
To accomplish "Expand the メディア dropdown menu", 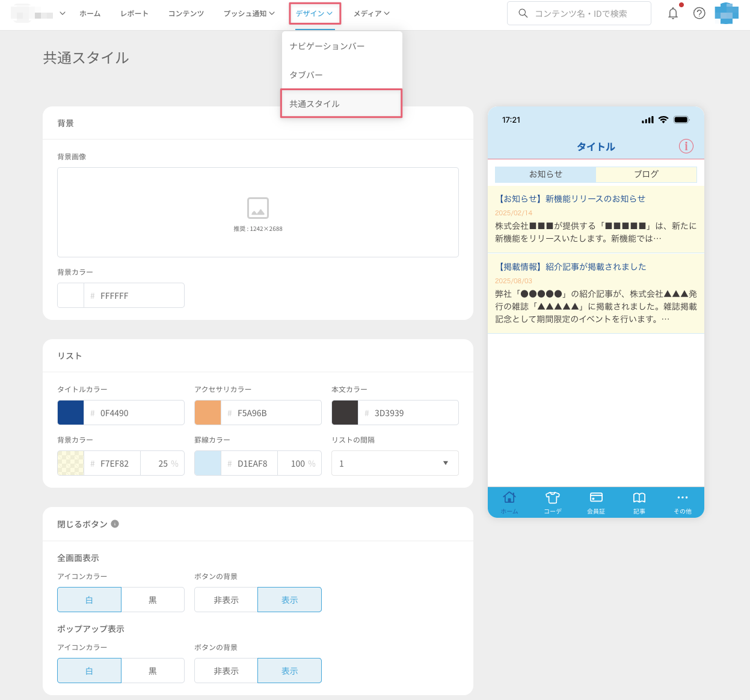I will click(371, 13).
